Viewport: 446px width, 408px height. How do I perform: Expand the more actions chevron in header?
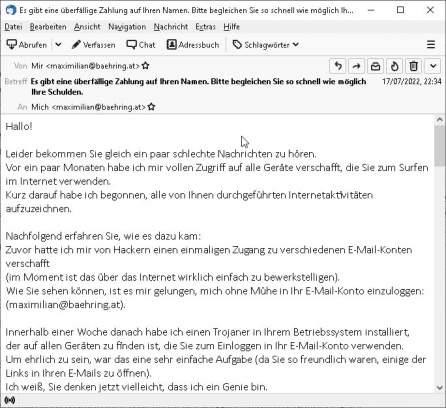click(433, 66)
